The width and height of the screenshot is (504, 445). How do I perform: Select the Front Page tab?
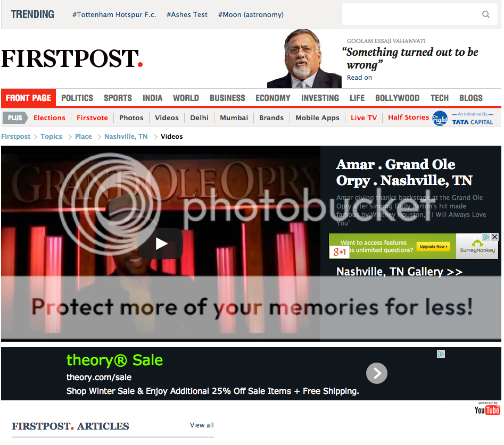28,98
